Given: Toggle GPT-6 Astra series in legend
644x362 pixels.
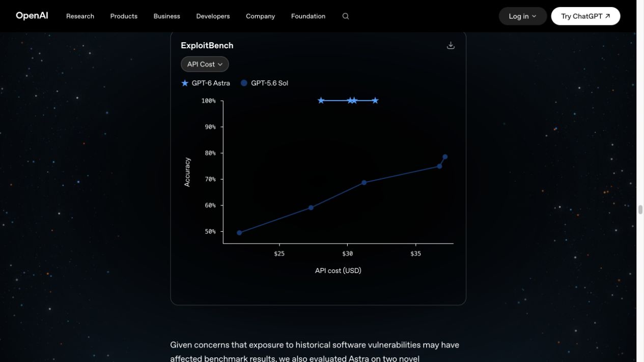Looking at the screenshot, I should (x=206, y=83).
